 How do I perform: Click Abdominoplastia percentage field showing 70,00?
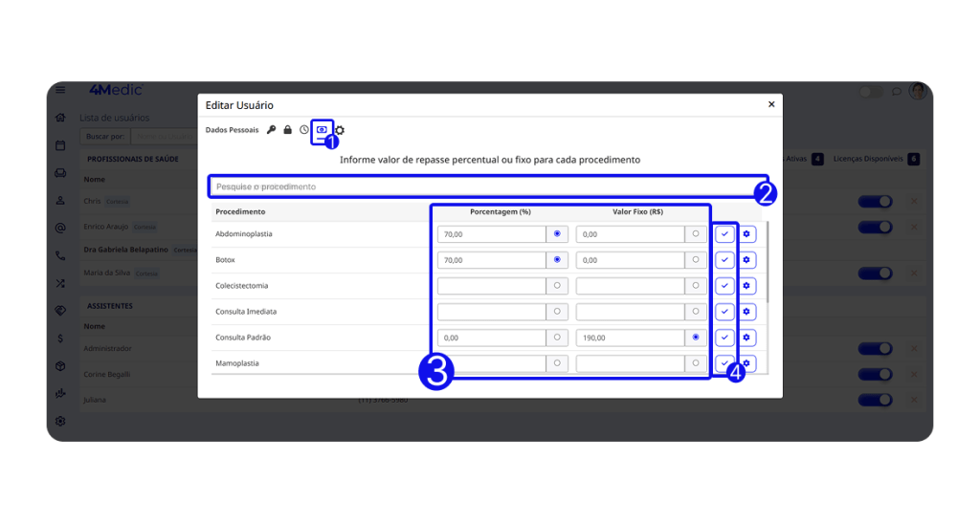(492, 234)
